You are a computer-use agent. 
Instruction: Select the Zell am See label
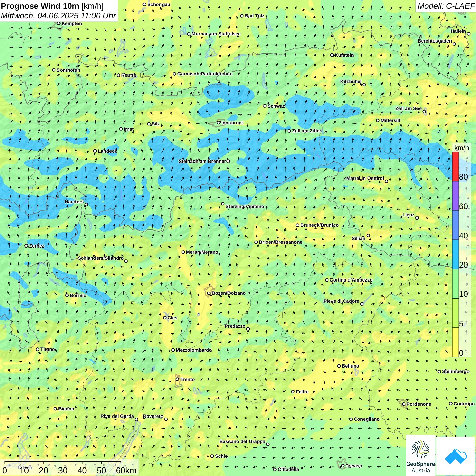408,108
